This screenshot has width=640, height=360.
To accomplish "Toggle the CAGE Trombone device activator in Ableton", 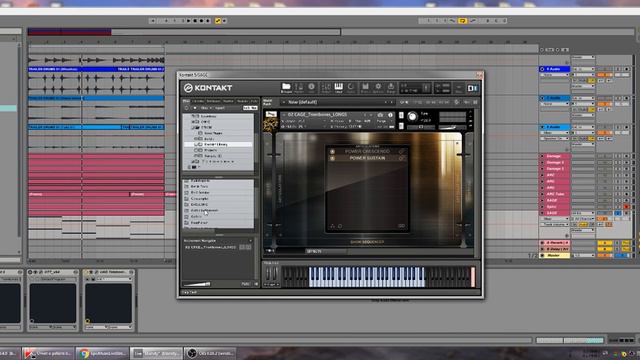I will tap(87, 272).
